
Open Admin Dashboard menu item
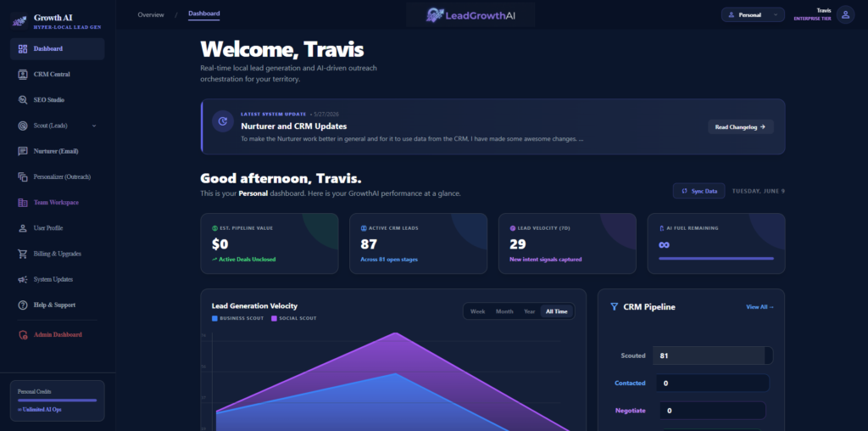tap(57, 335)
